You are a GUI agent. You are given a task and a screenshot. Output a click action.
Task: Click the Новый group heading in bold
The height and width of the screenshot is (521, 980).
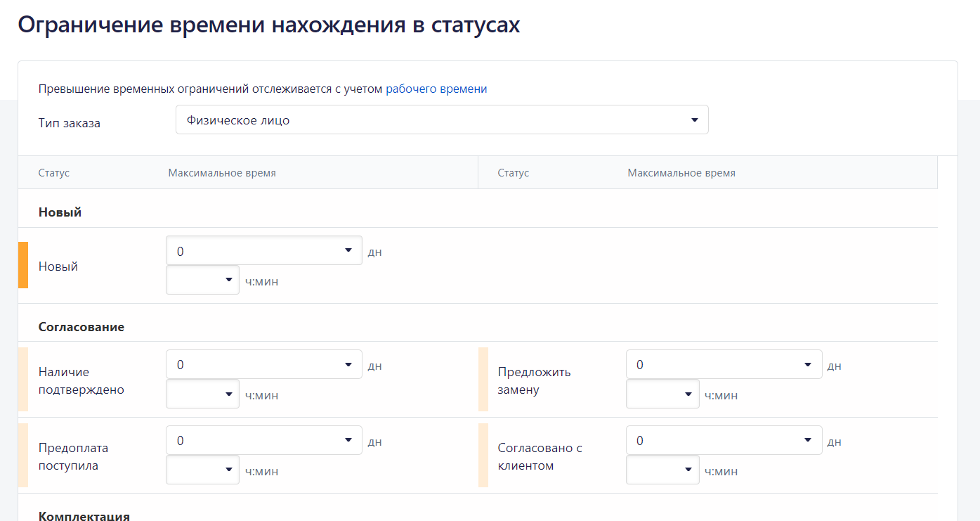click(60, 212)
